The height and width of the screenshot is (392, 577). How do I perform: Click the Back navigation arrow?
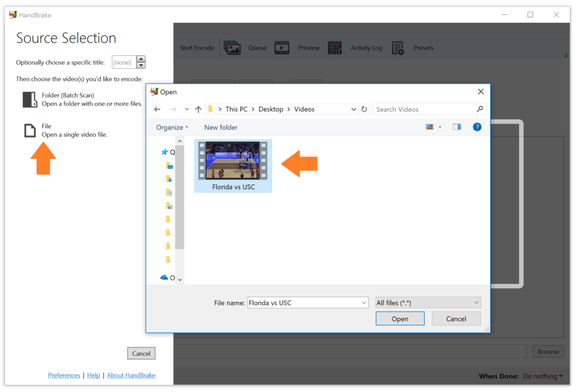pyautogui.click(x=157, y=110)
